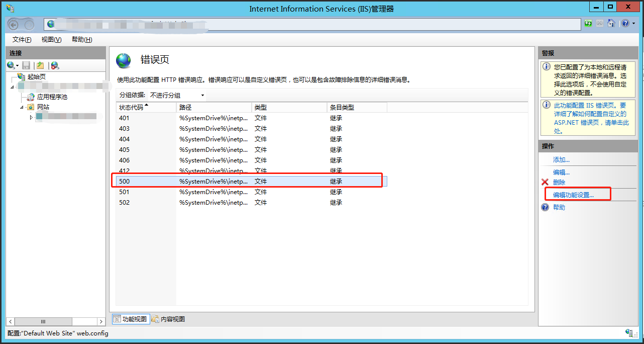
Task: Click the connections scrollbar left arrow
Action: coord(10,321)
